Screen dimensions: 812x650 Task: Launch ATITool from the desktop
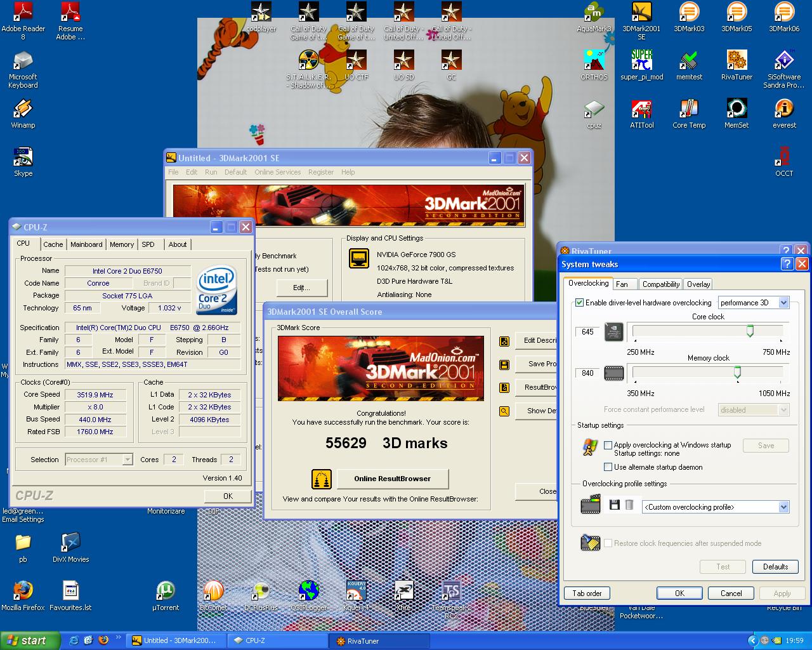click(x=641, y=114)
